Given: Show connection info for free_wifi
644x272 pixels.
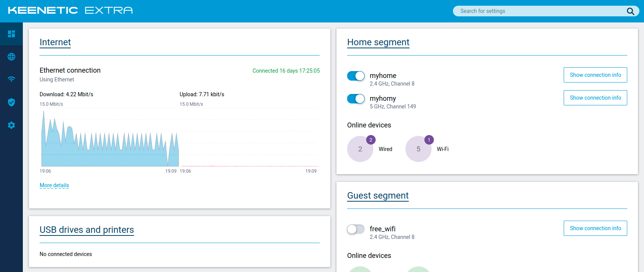Looking at the screenshot, I should (595, 228).
